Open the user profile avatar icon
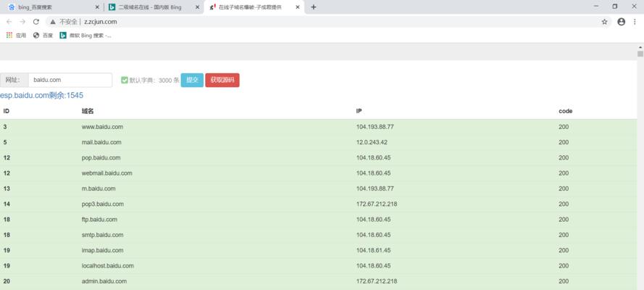Viewport: 644px width, 290px height. click(x=622, y=22)
